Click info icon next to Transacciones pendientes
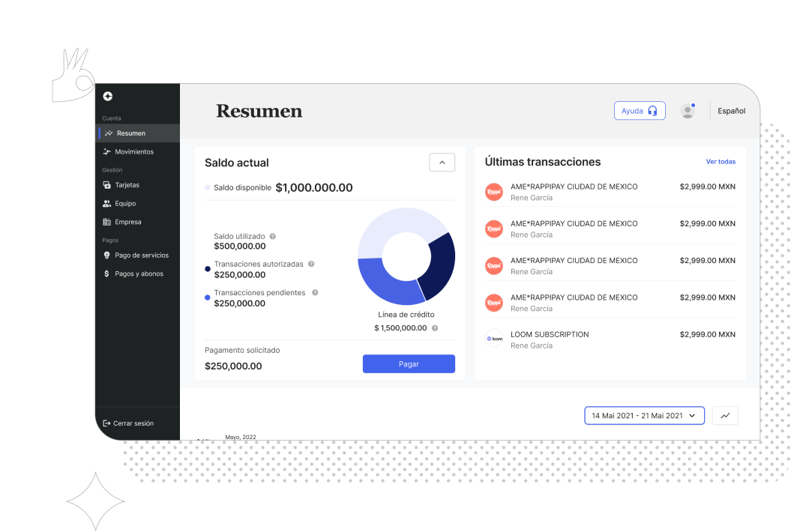 pyautogui.click(x=315, y=292)
